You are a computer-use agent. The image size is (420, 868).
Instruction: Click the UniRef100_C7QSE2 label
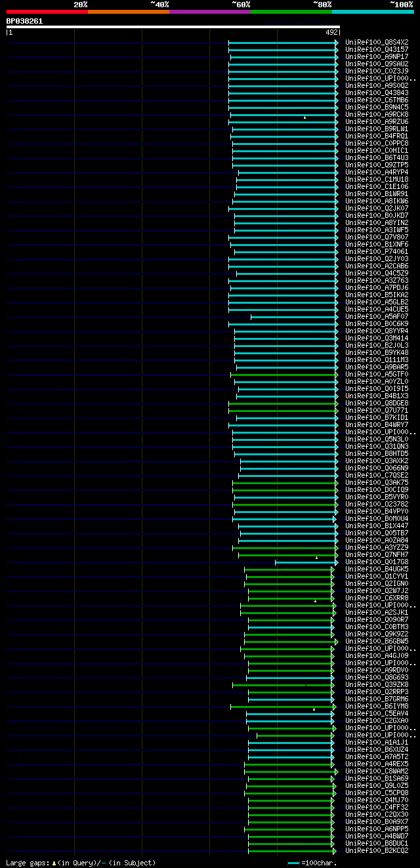pos(377,475)
